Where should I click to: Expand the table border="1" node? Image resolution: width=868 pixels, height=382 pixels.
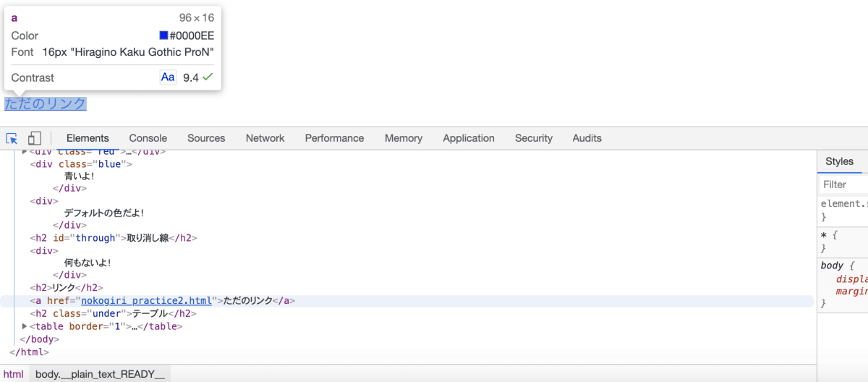[25, 326]
